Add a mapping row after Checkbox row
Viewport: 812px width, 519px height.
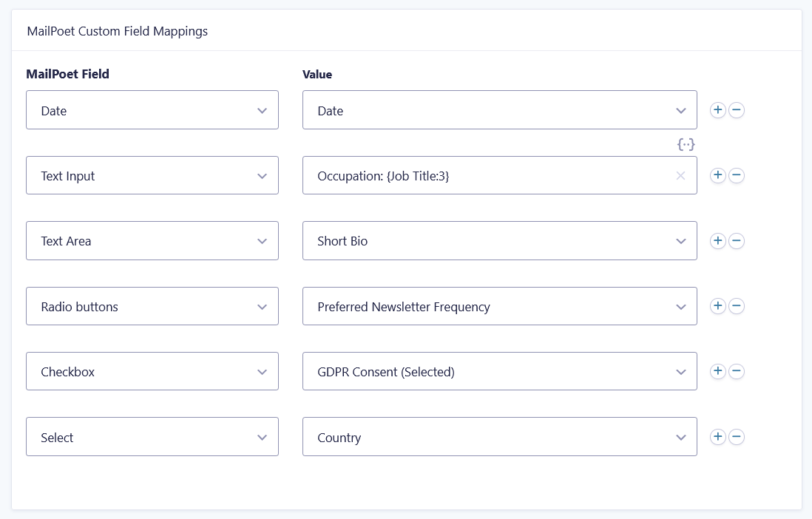click(718, 371)
